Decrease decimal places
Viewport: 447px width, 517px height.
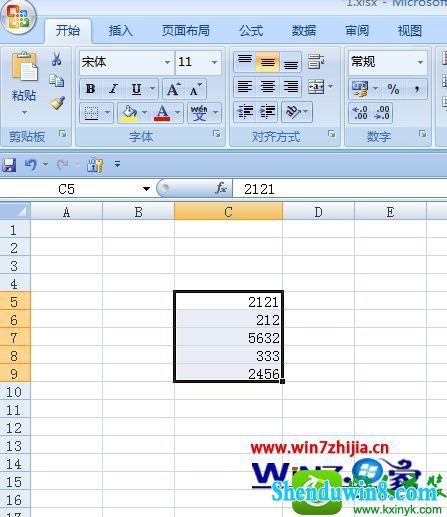click(382, 113)
